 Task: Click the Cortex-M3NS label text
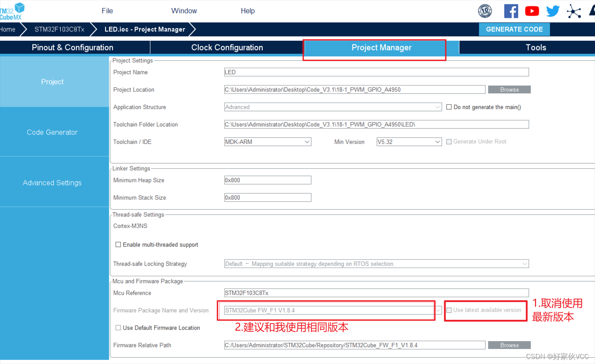130,226
